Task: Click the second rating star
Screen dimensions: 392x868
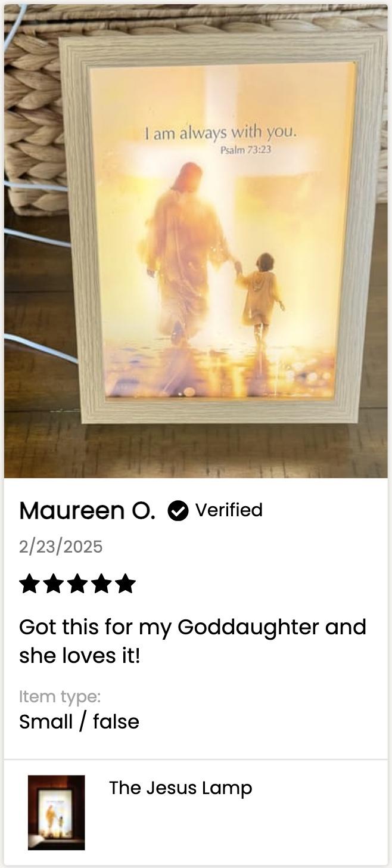Action: [x=54, y=584]
